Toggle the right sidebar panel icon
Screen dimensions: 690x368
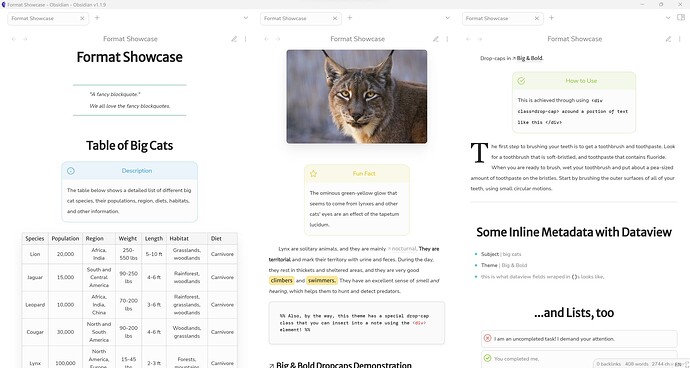tap(681, 18)
